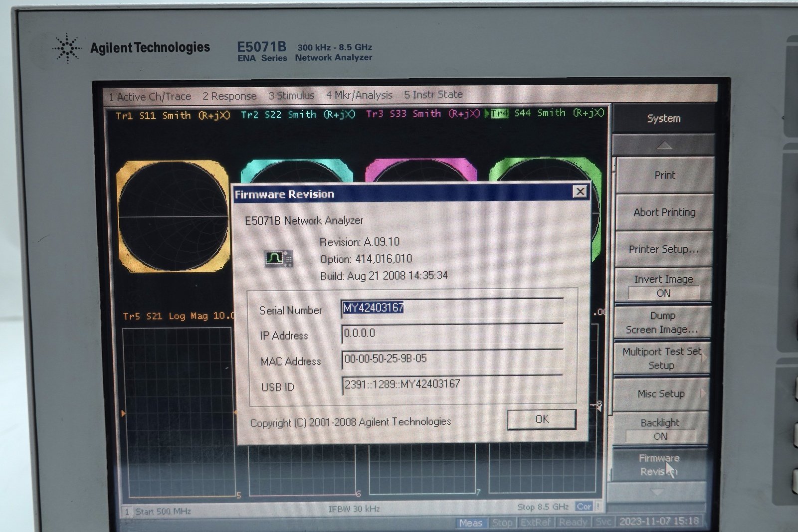Click Dump Screen Image softkey
This screenshot has width=798, height=532.
[x=662, y=323]
